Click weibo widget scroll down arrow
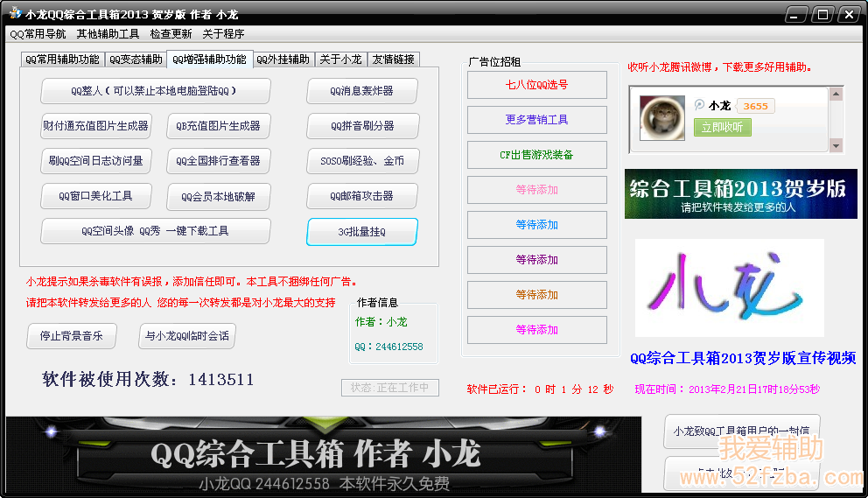Image resolution: width=868 pixels, height=498 pixels. pos(836,146)
